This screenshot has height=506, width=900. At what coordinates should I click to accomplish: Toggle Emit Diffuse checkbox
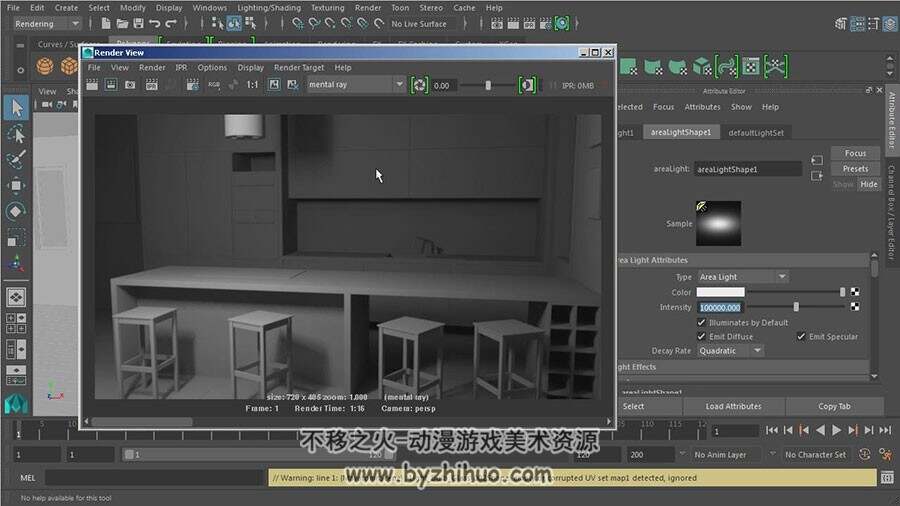(701, 336)
